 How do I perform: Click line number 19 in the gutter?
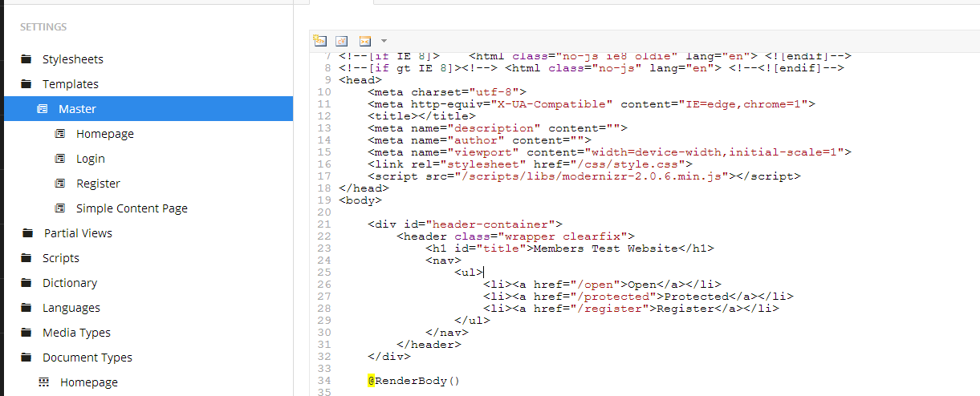coord(324,200)
